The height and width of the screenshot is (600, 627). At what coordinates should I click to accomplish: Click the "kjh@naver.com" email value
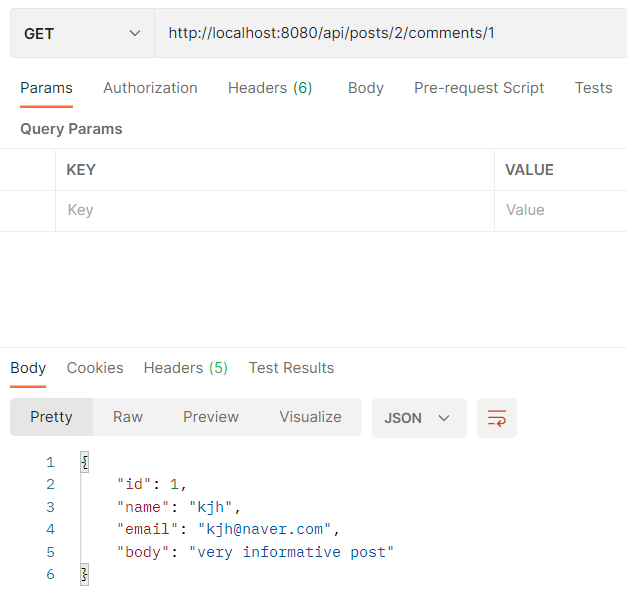(x=264, y=530)
